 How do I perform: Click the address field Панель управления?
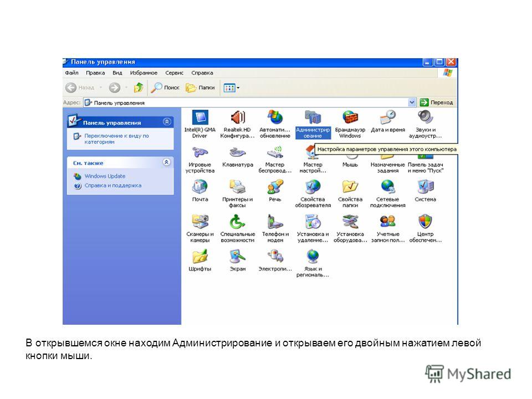pyautogui.click(x=246, y=103)
